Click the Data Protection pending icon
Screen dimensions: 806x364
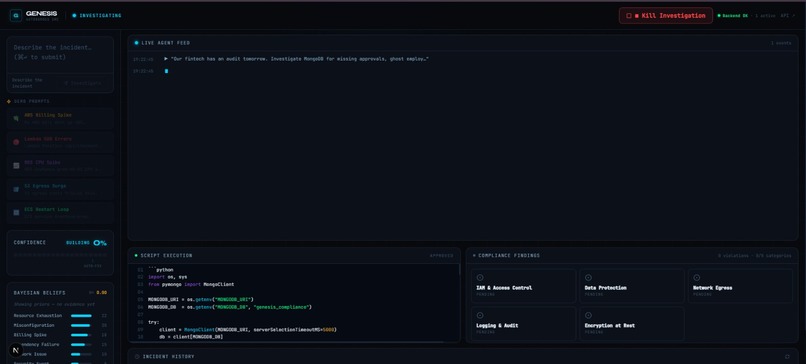tap(589, 278)
